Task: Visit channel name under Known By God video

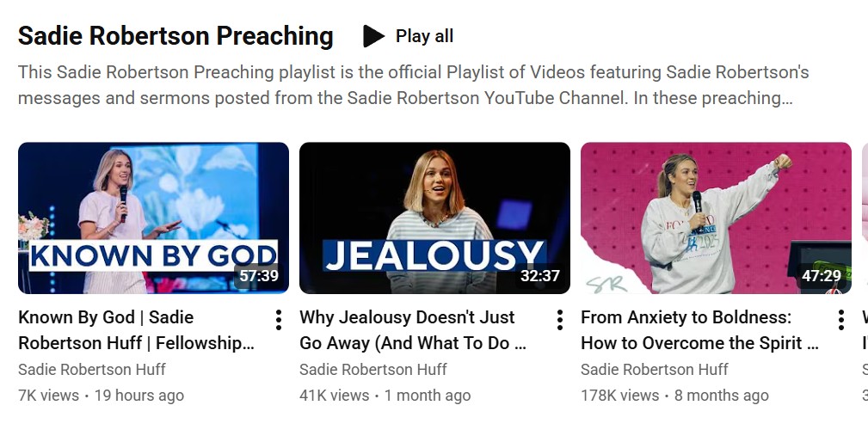Action: point(92,370)
